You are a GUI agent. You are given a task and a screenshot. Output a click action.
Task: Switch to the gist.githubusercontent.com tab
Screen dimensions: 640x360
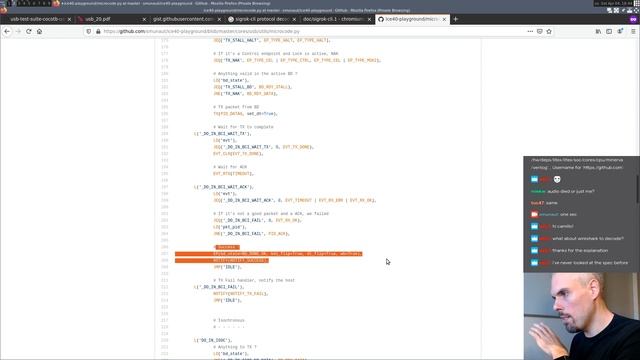(187, 19)
